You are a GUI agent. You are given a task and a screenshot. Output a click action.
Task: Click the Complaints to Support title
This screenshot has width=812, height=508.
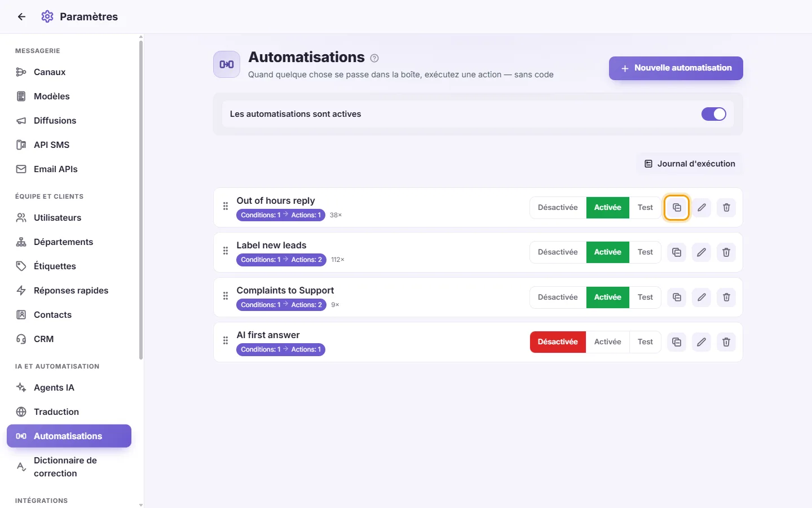(285, 291)
